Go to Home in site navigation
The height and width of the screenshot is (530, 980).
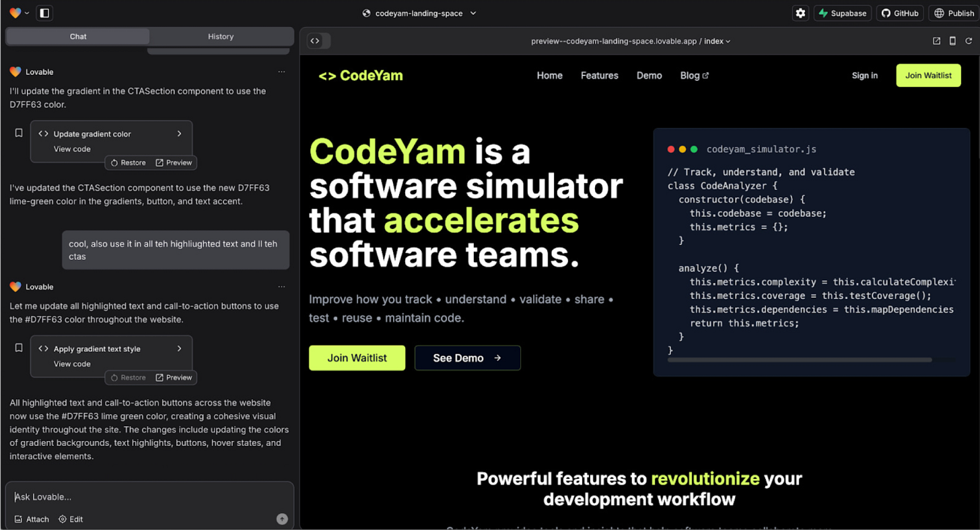click(x=549, y=75)
